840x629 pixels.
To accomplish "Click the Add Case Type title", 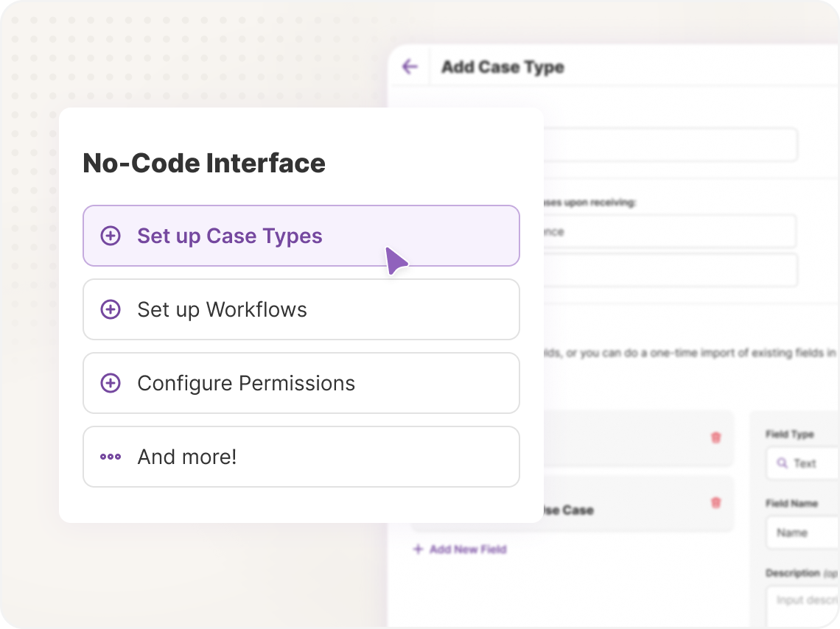I will (x=503, y=67).
